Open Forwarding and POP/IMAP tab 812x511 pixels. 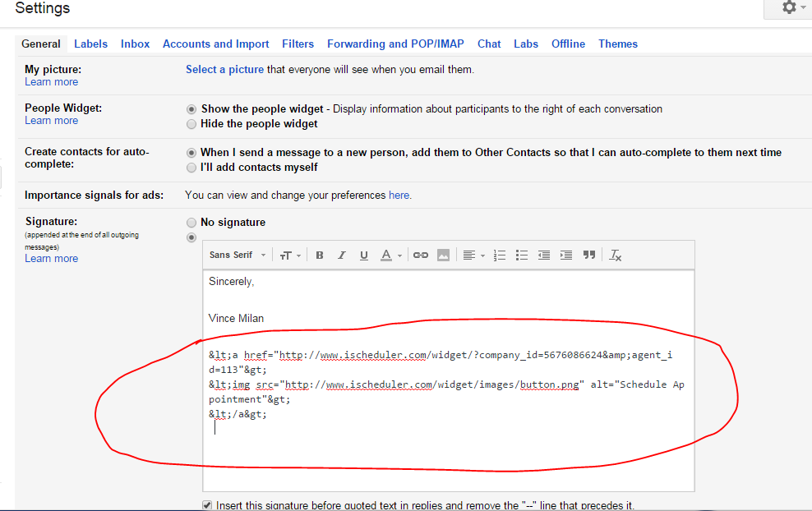(395, 44)
